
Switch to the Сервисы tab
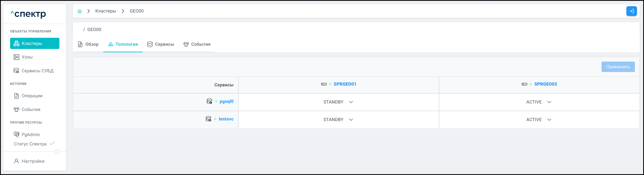click(161, 44)
